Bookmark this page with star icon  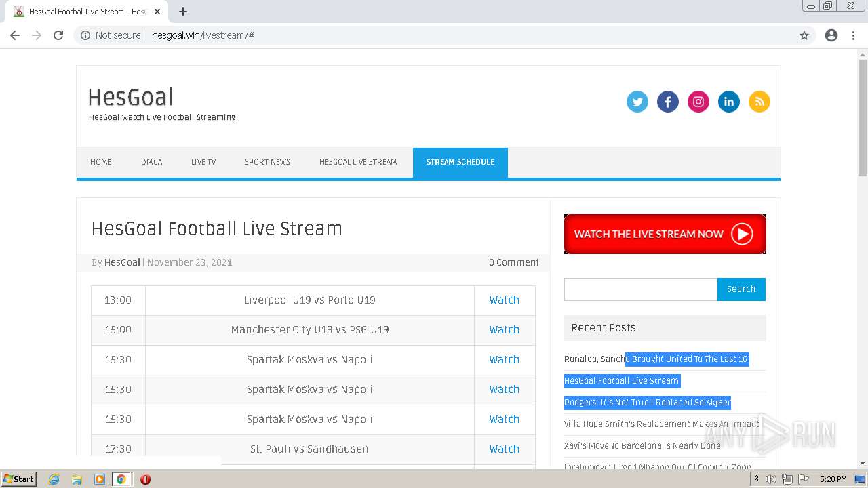coord(804,35)
